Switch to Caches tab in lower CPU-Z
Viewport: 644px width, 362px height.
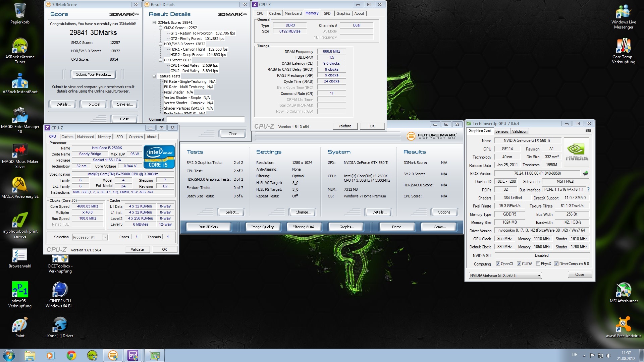point(67,137)
